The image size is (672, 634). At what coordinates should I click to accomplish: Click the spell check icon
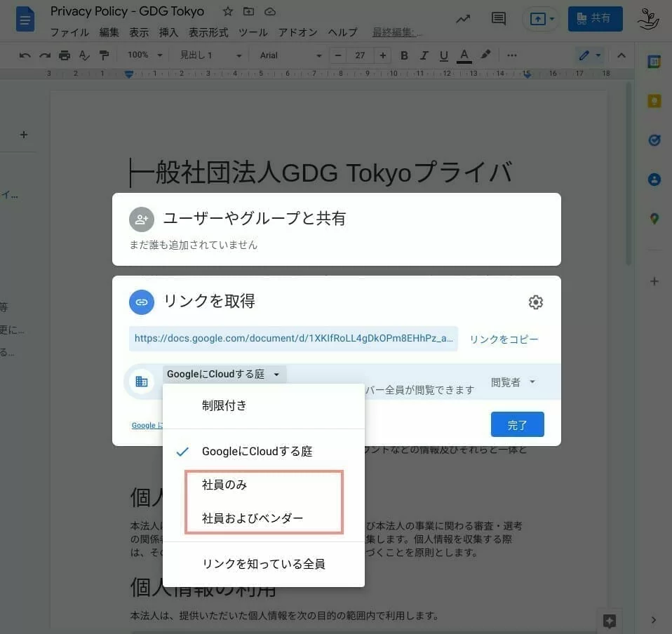(x=84, y=55)
